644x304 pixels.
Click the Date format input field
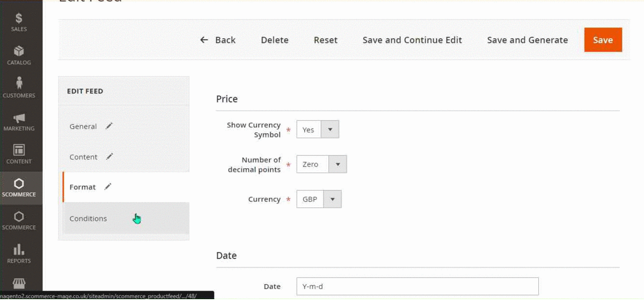tap(417, 286)
